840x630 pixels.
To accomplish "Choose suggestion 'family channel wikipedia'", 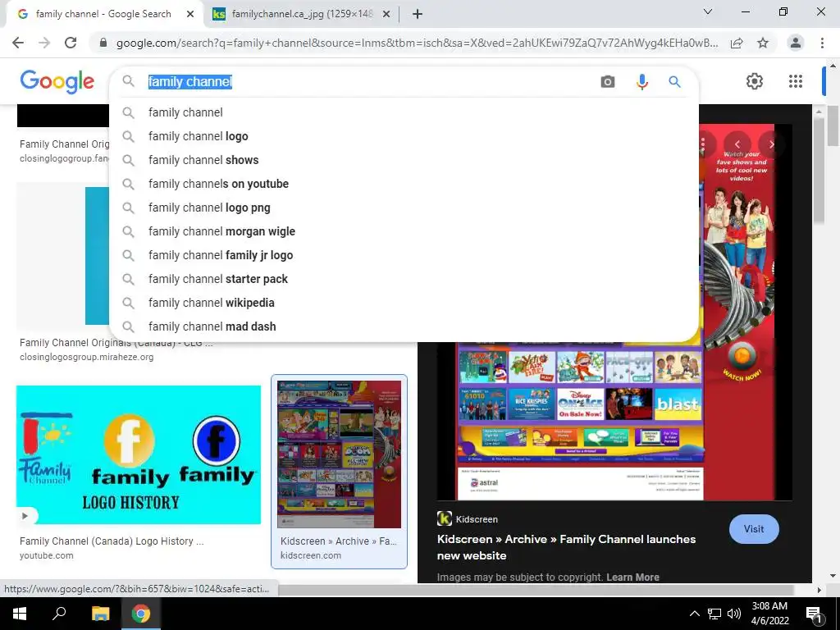I will [x=404, y=303].
